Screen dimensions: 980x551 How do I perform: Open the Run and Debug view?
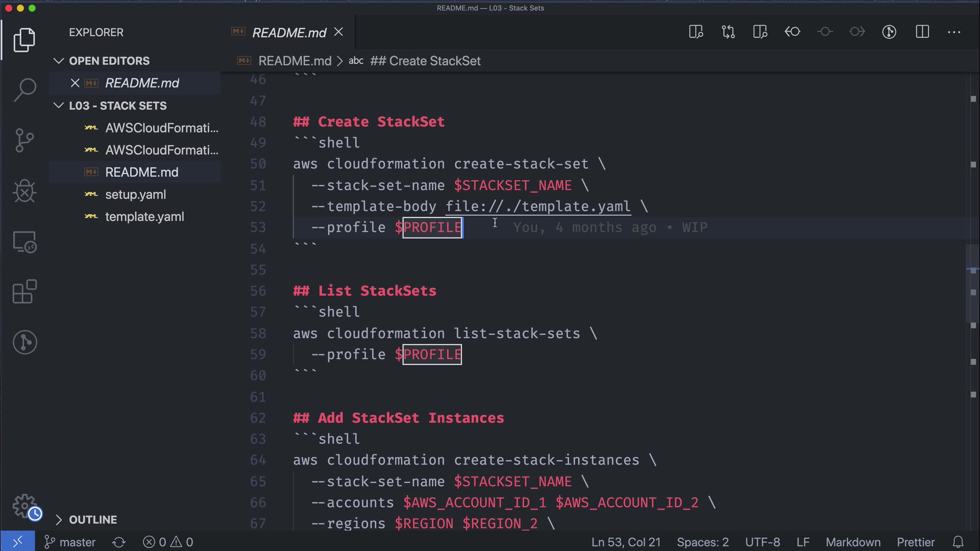(x=24, y=191)
